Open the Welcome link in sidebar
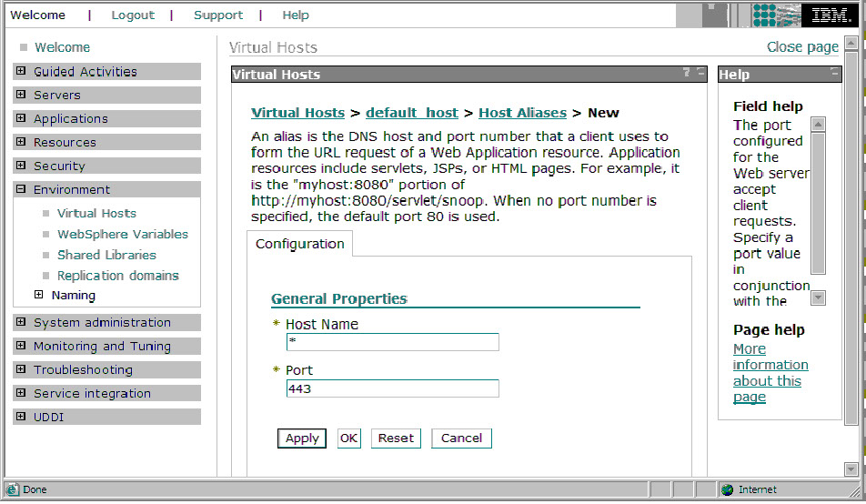This screenshot has width=866, height=504. [x=62, y=47]
